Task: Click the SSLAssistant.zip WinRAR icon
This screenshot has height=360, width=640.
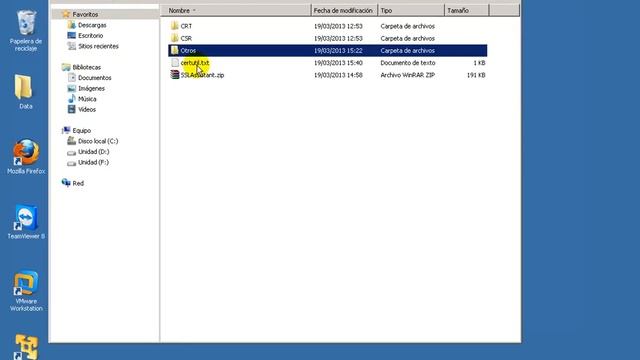Action: tap(175, 75)
